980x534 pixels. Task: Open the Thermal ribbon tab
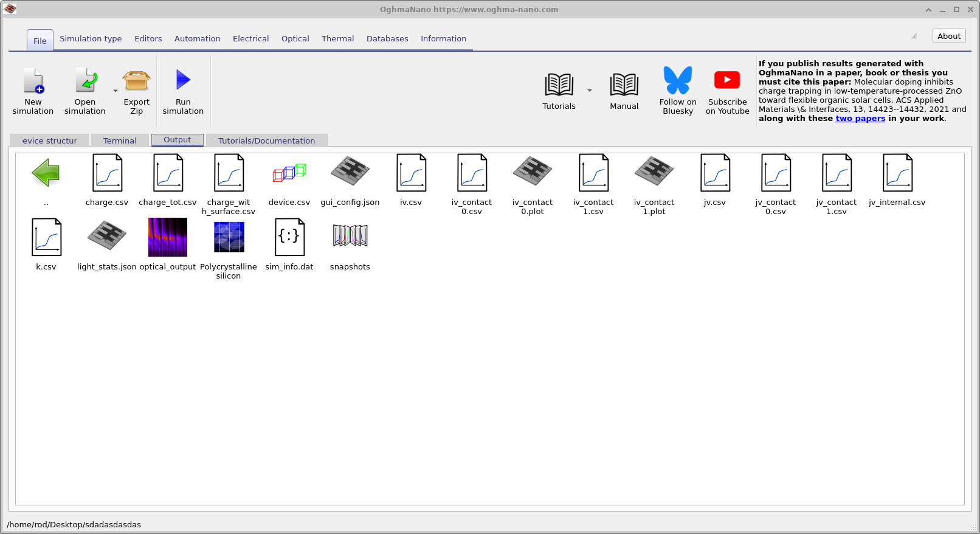coord(338,39)
